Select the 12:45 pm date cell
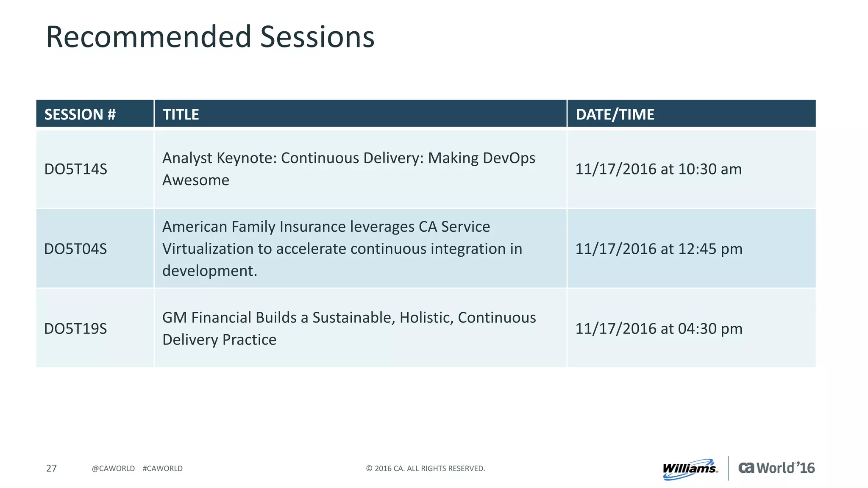 (x=691, y=248)
